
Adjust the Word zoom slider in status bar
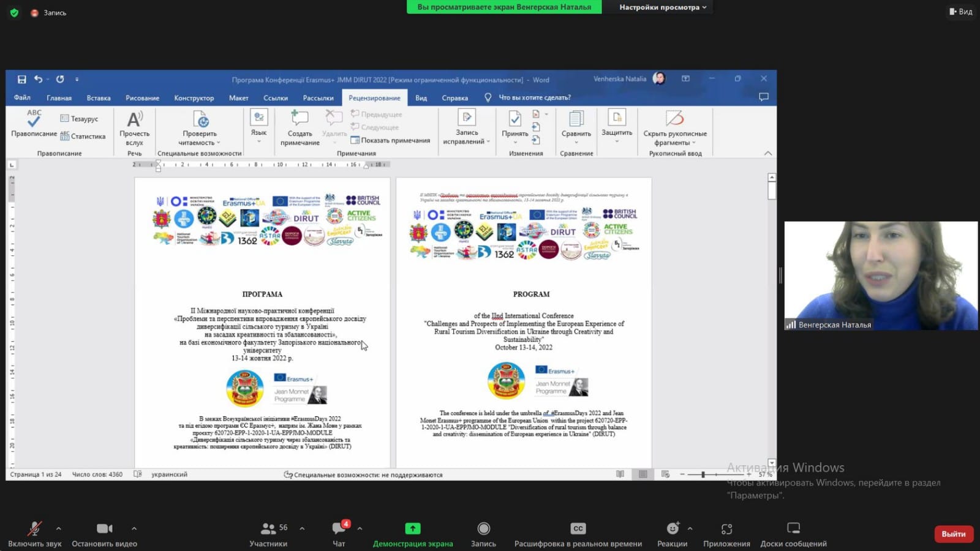point(703,474)
